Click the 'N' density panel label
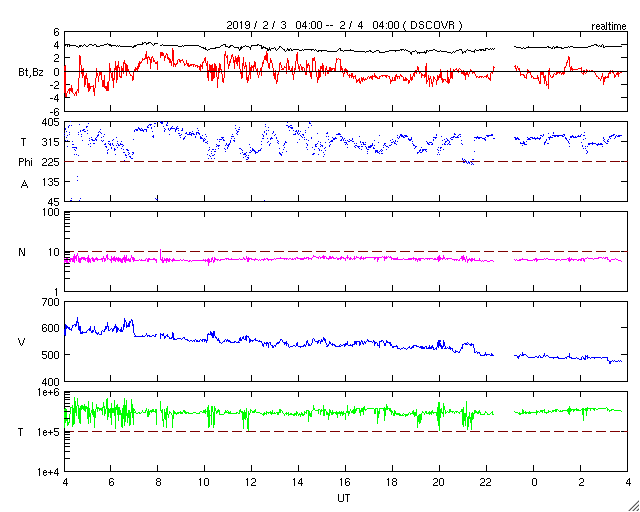The height and width of the screenshot is (512, 640). point(22,252)
